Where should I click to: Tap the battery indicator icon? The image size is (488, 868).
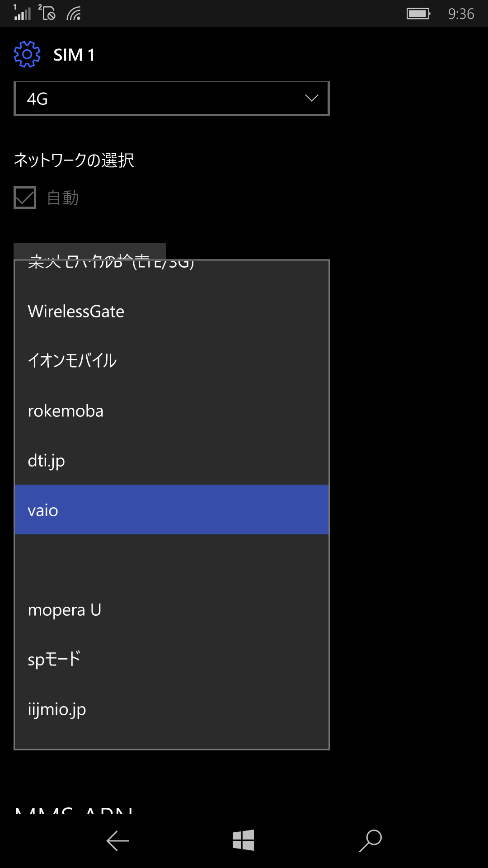418,14
